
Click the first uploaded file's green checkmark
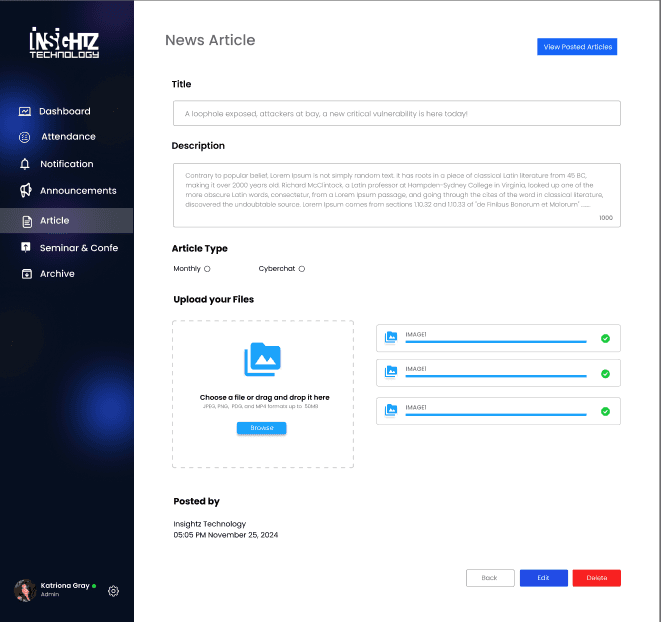pos(605,339)
